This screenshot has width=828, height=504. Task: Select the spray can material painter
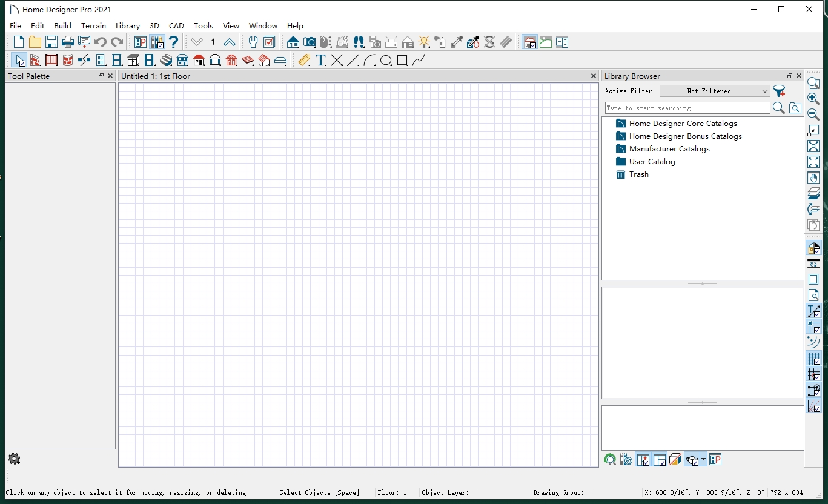click(x=440, y=42)
